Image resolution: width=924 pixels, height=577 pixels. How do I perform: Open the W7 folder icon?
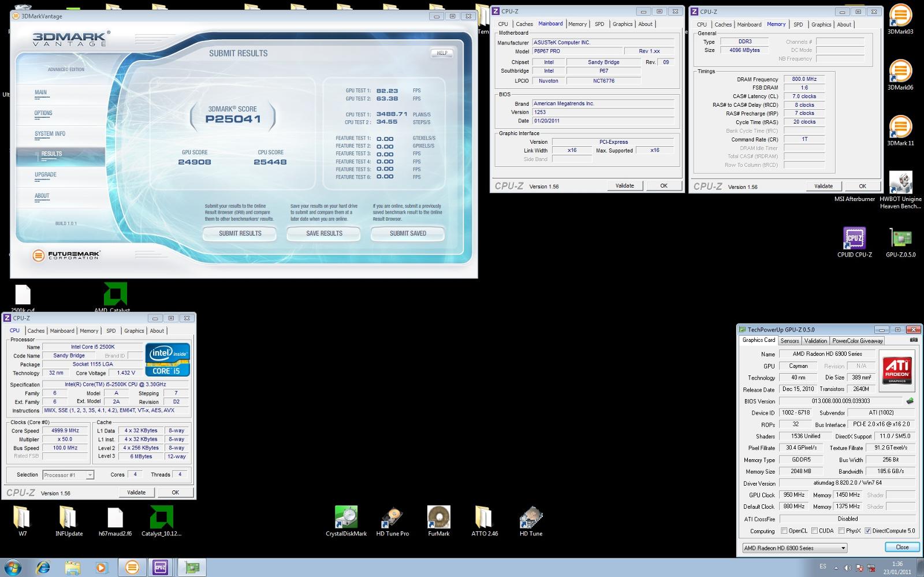22,521
